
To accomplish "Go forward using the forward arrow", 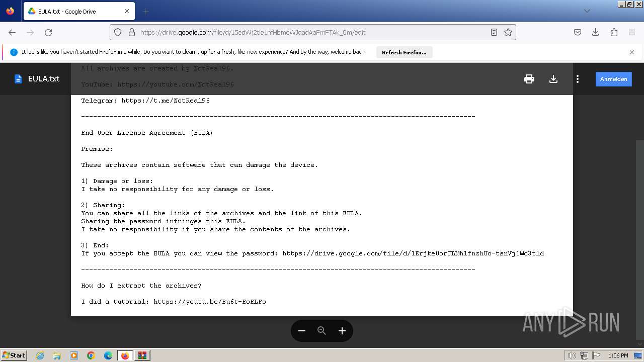I will pyautogui.click(x=30, y=32).
